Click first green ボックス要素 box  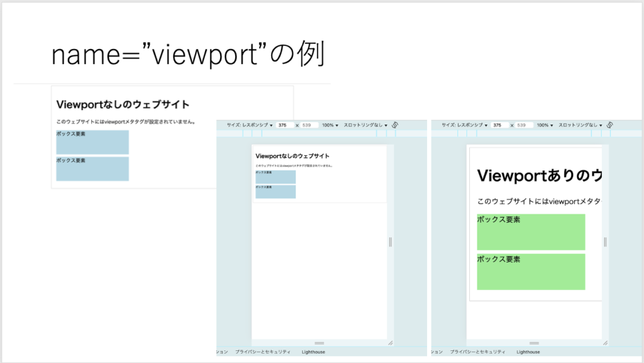coord(531,232)
